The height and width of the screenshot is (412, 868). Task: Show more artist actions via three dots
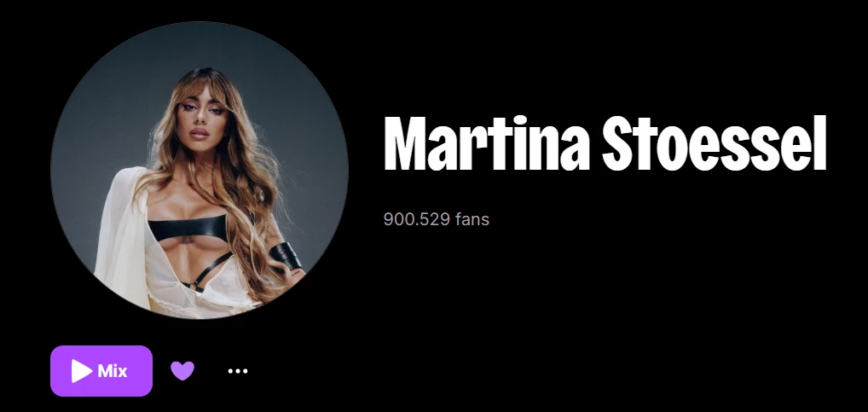point(238,371)
